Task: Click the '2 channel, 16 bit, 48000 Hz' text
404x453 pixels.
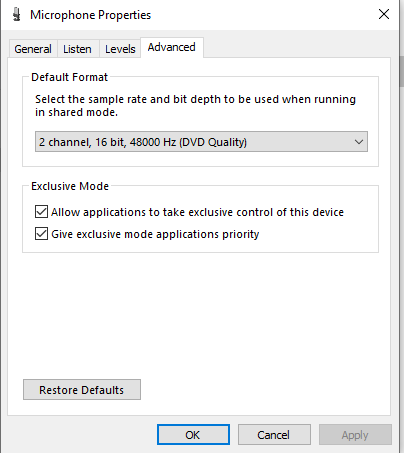Action: coord(107,142)
